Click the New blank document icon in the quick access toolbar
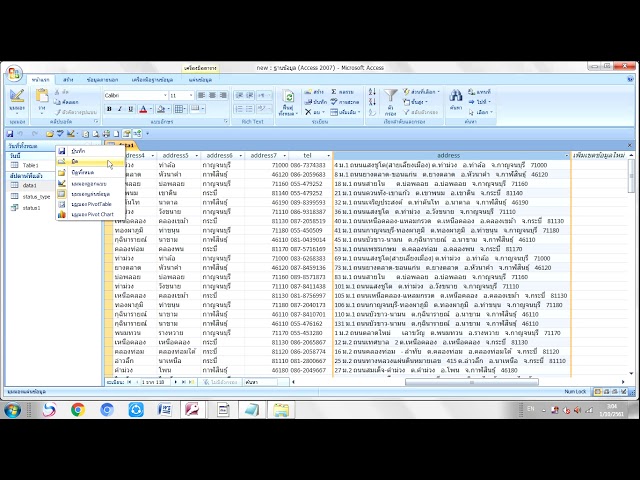This screenshot has width=640, height=480. click(x=116, y=133)
